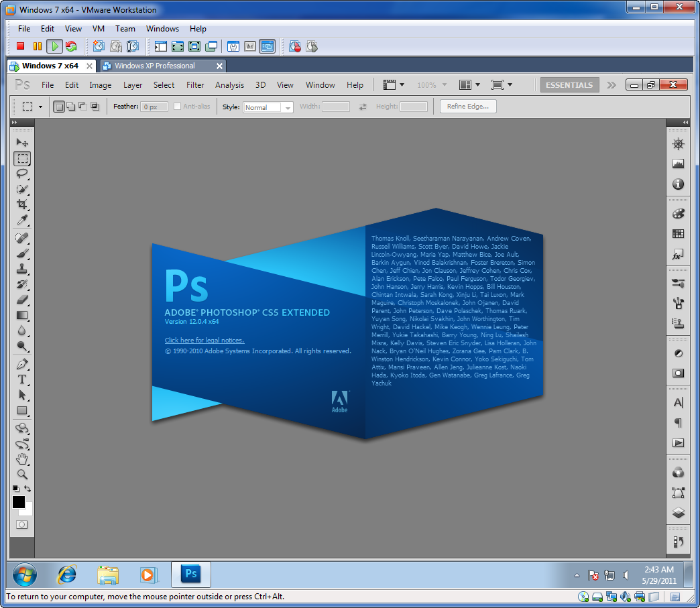Screen dimensions: 700x608
Task: Choose the Quick Selection tool
Action: pyautogui.click(x=22, y=189)
